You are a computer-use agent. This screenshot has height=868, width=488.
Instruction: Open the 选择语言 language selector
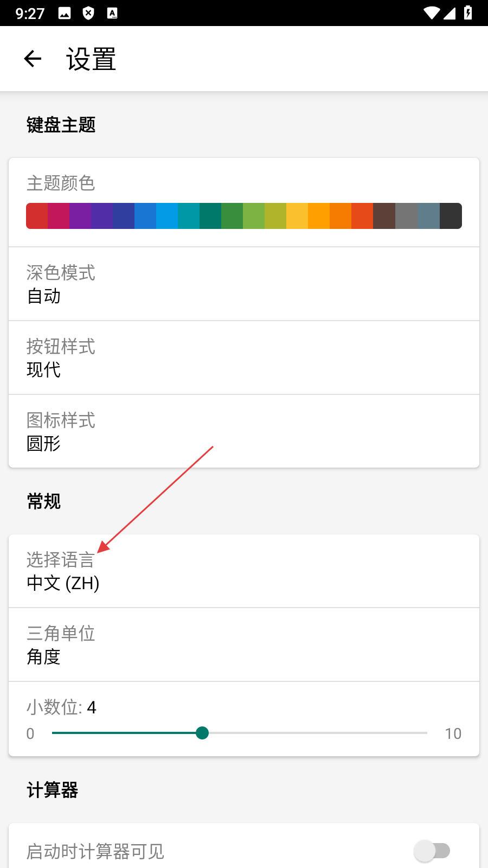pos(244,571)
